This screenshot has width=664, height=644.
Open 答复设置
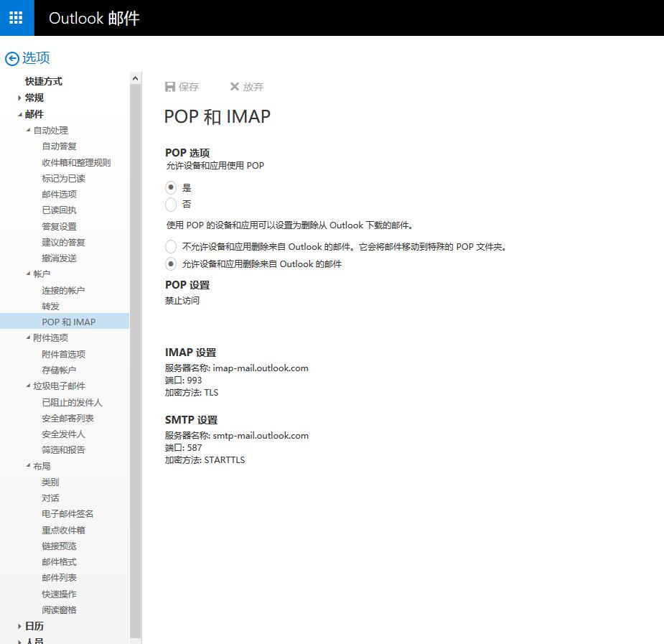click(60, 227)
